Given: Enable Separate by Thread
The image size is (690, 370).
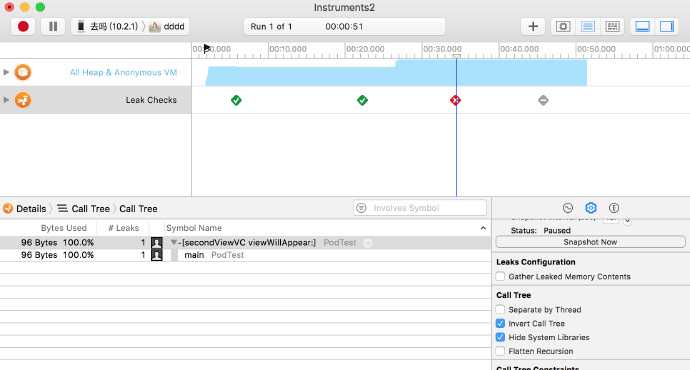Looking at the screenshot, I should 500,310.
